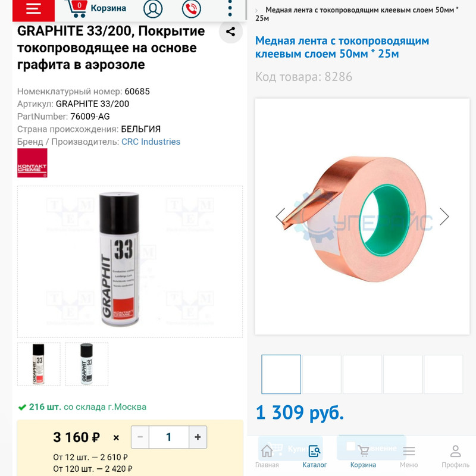Select first Graphit 33 can thumbnail
This screenshot has width=476, height=476.
click(39, 364)
